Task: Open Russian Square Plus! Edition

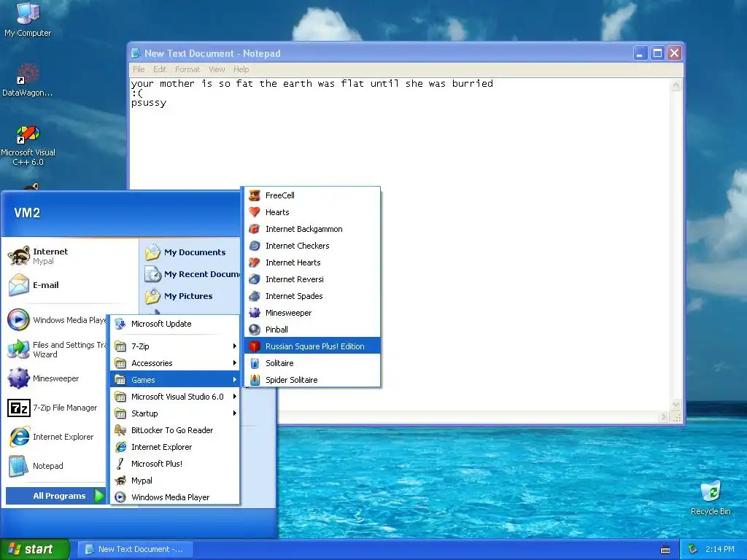Action: [312, 346]
